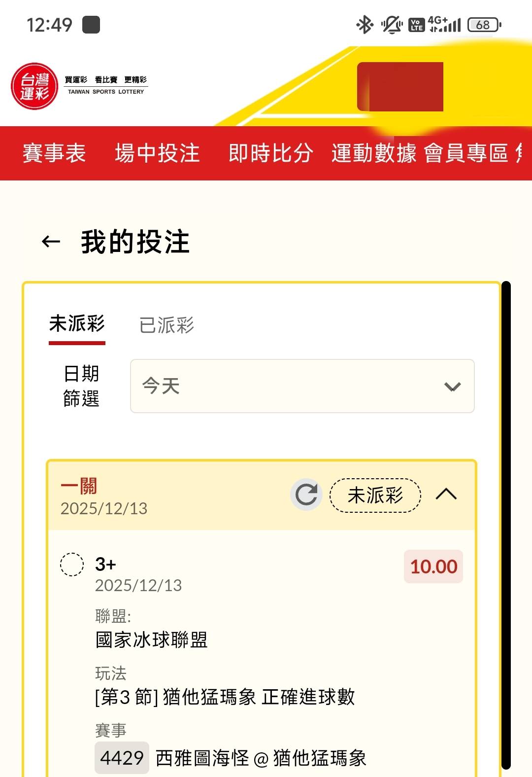Go back using the arrow icon
Screen dimensions: 532x777
coord(51,242)
